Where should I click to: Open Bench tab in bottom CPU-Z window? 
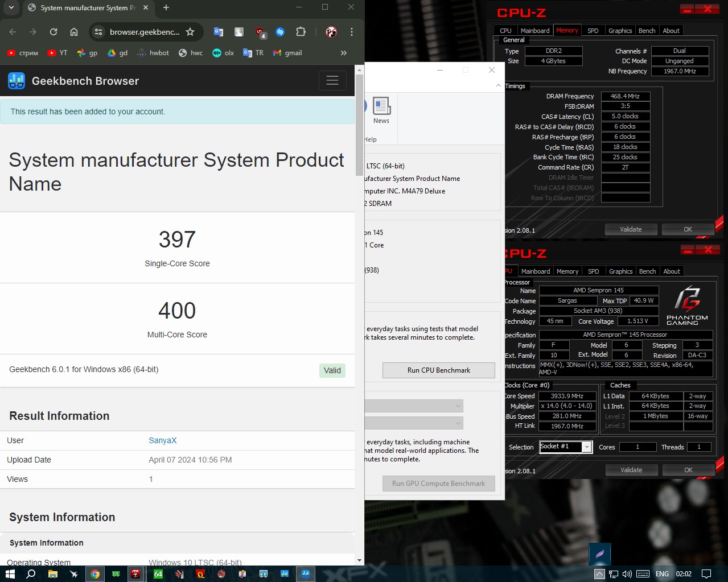(x=647, y=271)
